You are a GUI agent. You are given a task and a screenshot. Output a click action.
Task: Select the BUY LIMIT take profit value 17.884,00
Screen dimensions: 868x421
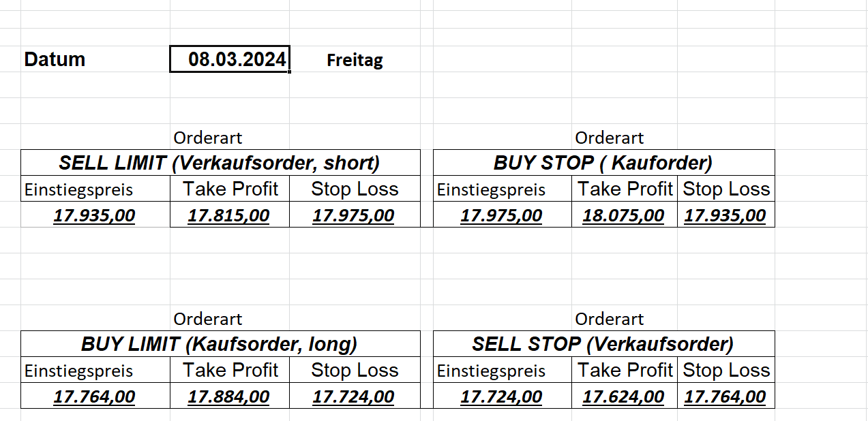229,396
